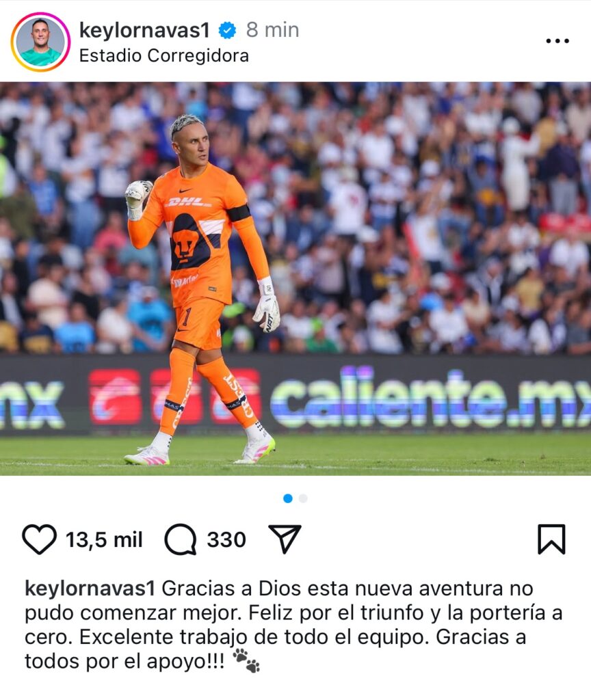
Task: Tap the caption text starting Gracias a Dios
Action: tap(293, 625)
